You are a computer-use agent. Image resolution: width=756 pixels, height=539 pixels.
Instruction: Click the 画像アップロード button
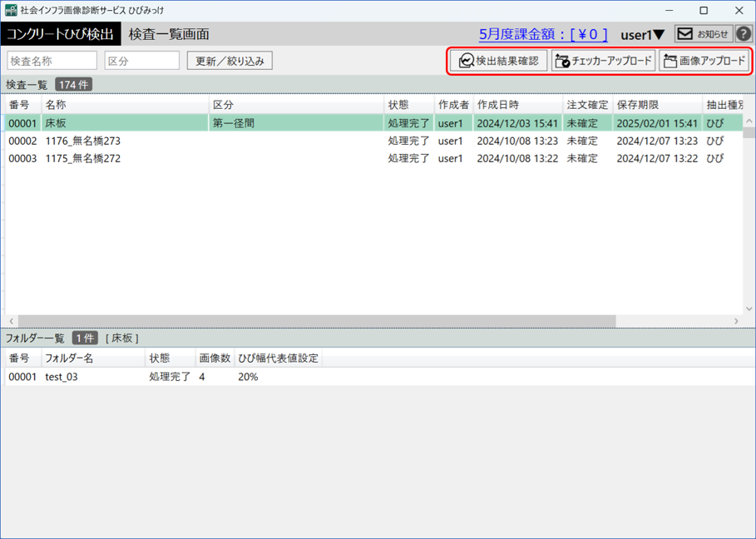704,61
